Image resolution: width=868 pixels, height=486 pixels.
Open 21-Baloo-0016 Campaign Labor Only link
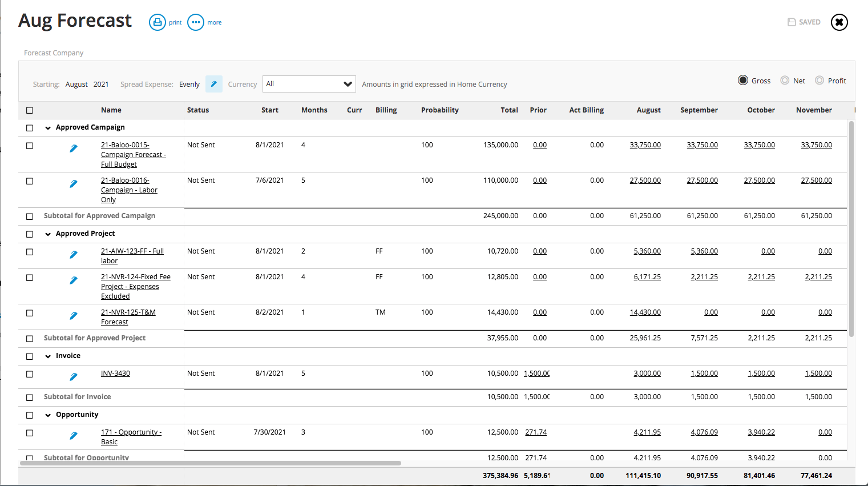(x=129, y=190)
